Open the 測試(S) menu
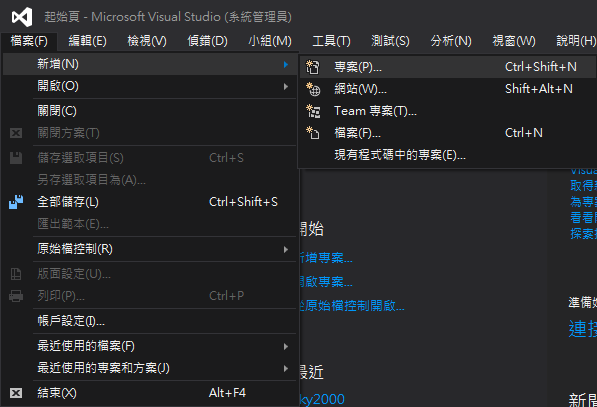 click(x=390, y=41)
